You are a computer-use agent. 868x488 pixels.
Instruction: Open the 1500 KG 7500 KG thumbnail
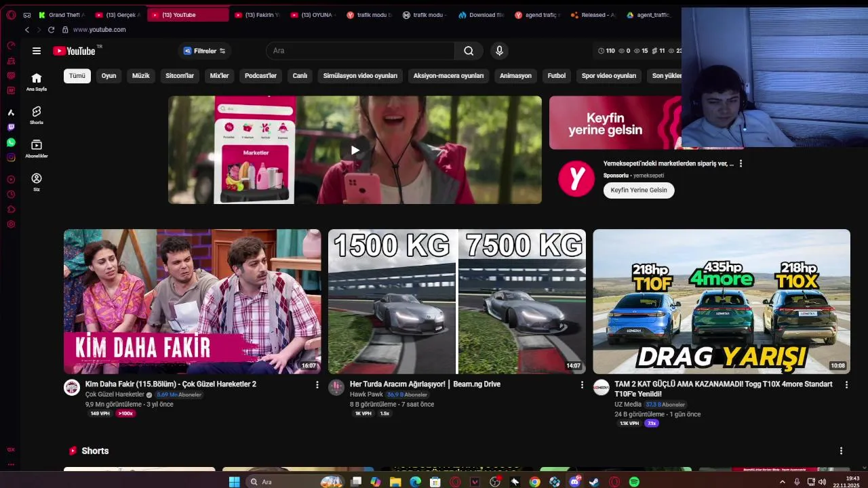(x=457, y=302)
